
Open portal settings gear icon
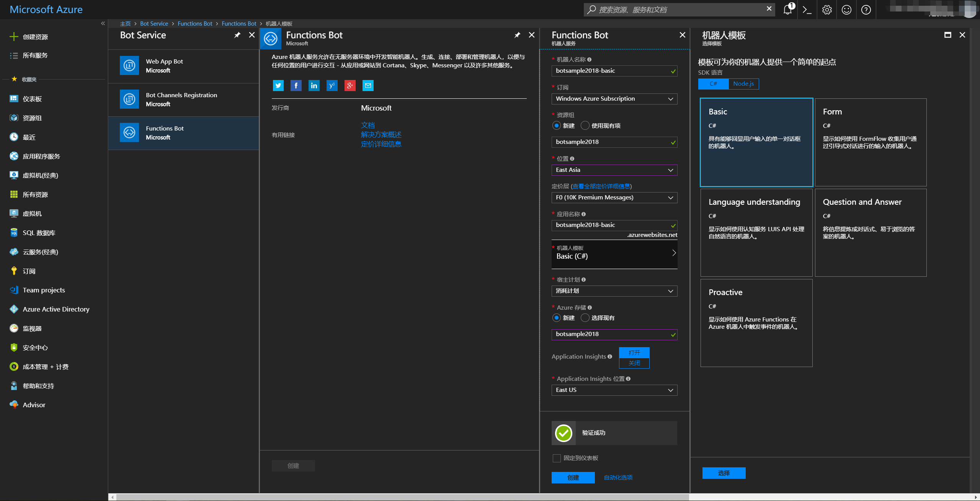click(x=827, y=10)
